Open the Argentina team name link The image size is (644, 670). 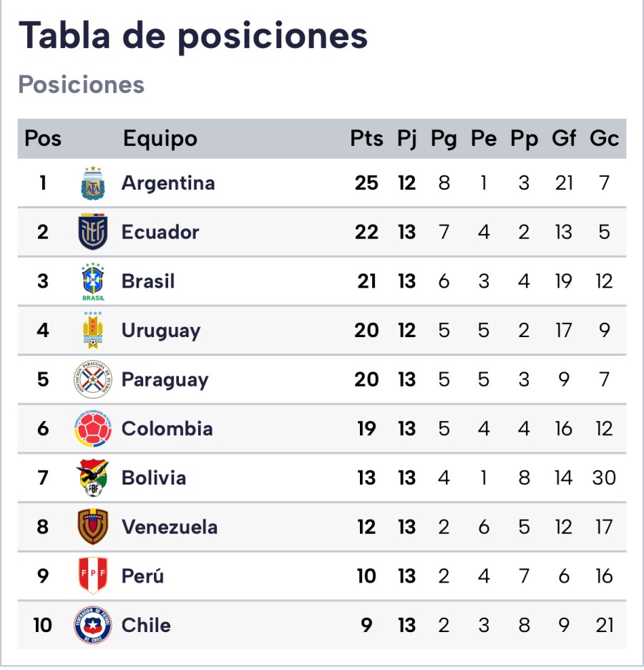click(168, 183)
